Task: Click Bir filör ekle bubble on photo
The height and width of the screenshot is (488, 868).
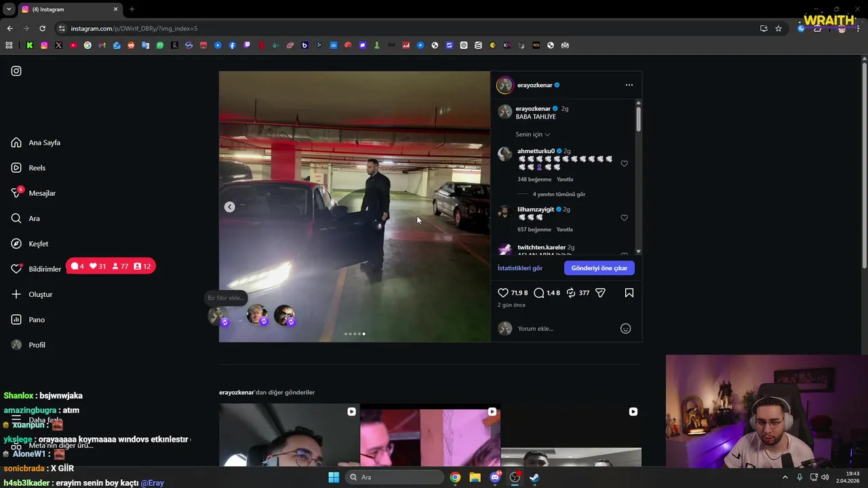Action: point(225,298)
